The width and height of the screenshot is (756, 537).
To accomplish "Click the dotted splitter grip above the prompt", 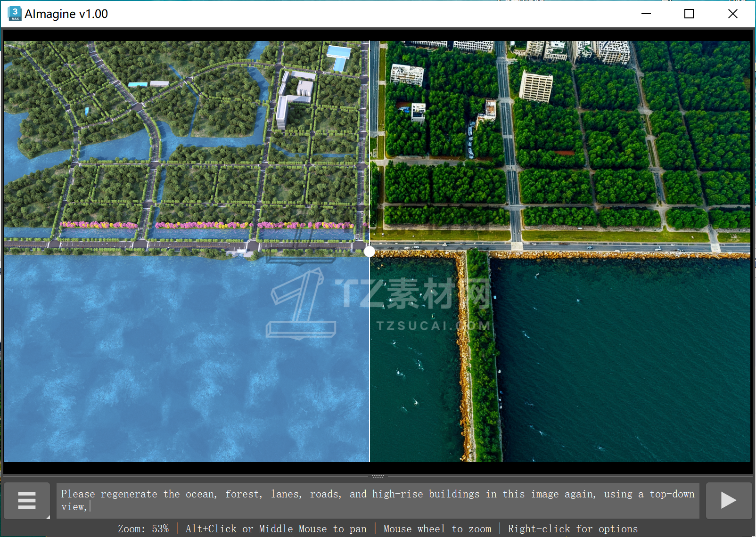I will click(x=378, y=476).
